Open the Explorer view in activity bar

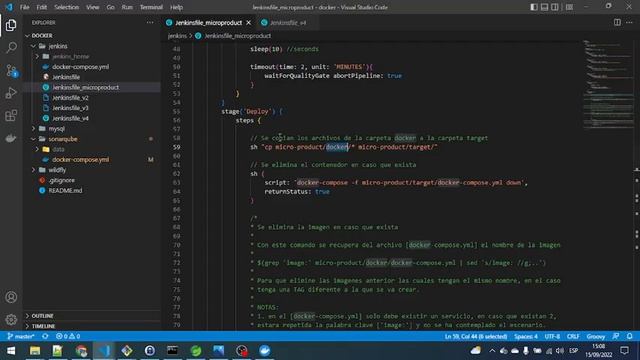point(11,25)
